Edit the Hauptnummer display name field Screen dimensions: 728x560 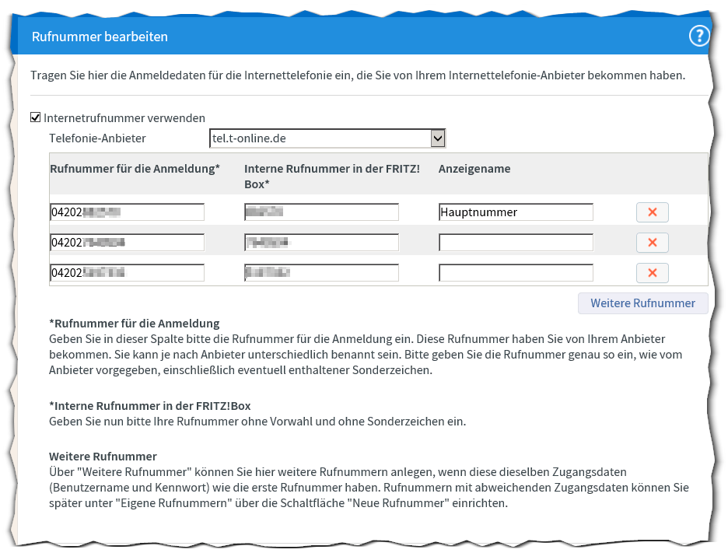[x=516, y=212]
